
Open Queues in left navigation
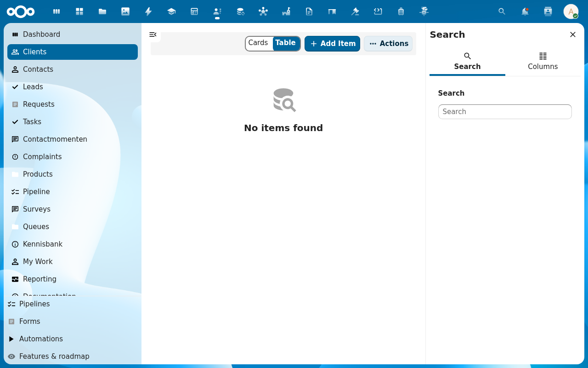coord(73,227)
